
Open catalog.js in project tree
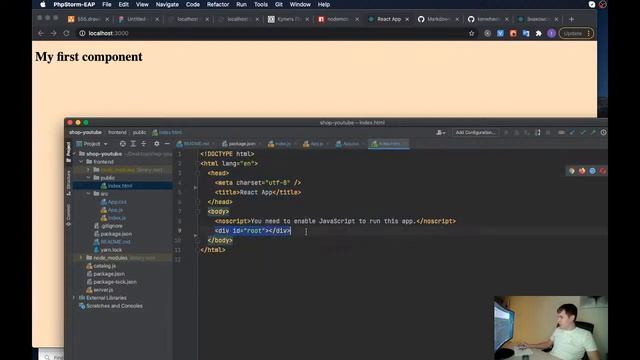(x=104, y=266)
